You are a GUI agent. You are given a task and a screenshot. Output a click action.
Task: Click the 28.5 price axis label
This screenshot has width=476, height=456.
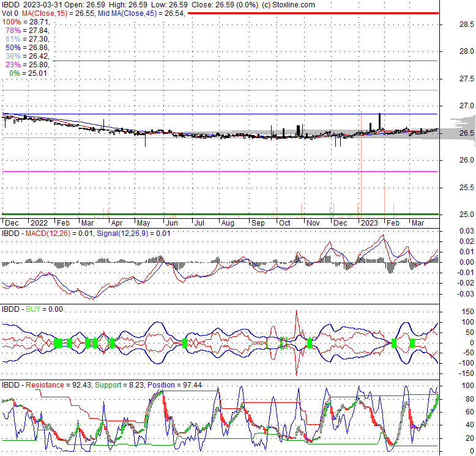pyautogui.click(x=466, y=24)
